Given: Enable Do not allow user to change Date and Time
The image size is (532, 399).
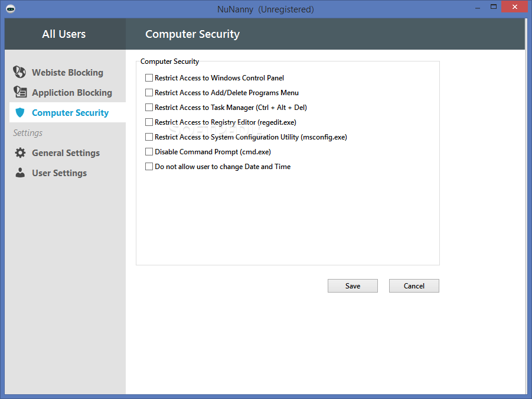Looking at the screenshot, I should coord(149,166).
